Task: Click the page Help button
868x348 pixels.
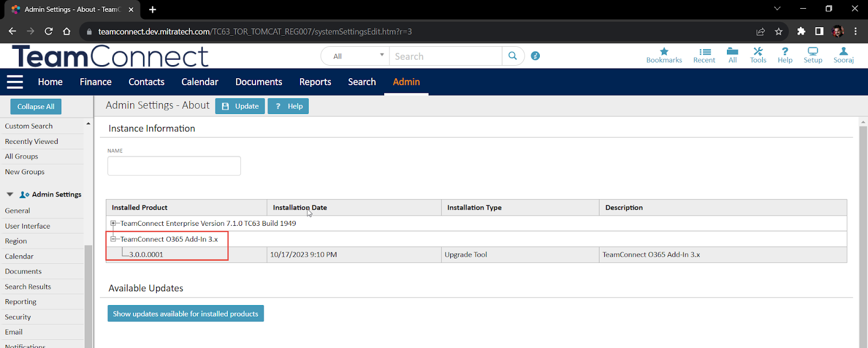Action: [288, 106]
